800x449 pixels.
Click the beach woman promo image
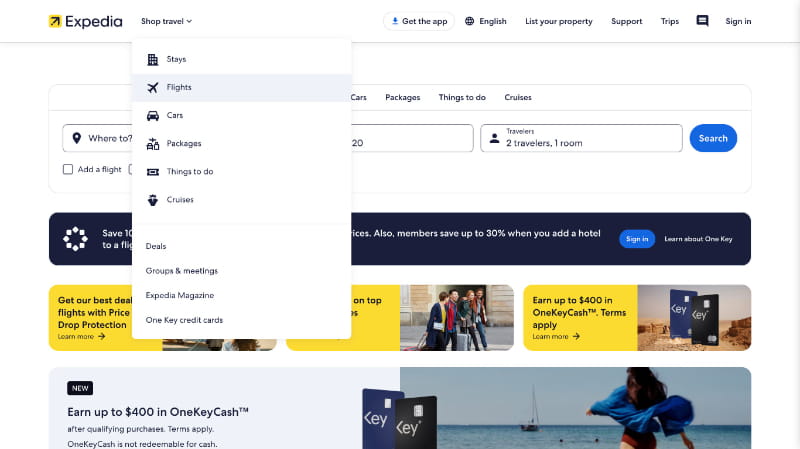click(576, 408)
